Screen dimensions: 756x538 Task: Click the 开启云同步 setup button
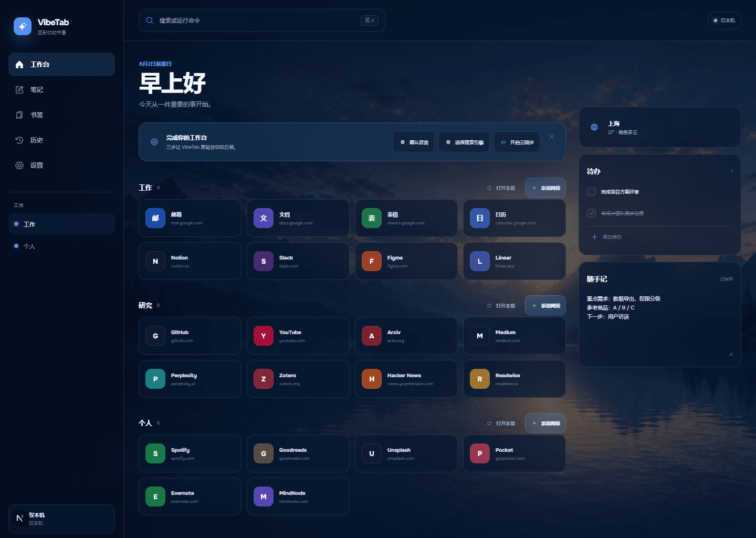517,142
